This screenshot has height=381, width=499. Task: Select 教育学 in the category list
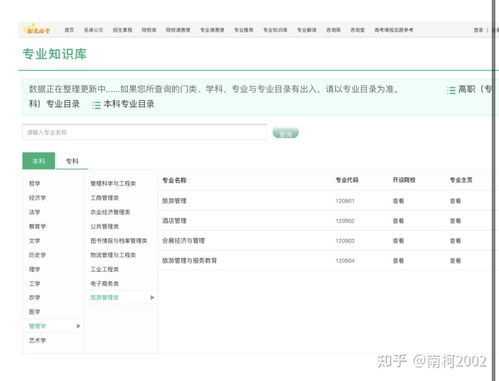coord(37,226)
